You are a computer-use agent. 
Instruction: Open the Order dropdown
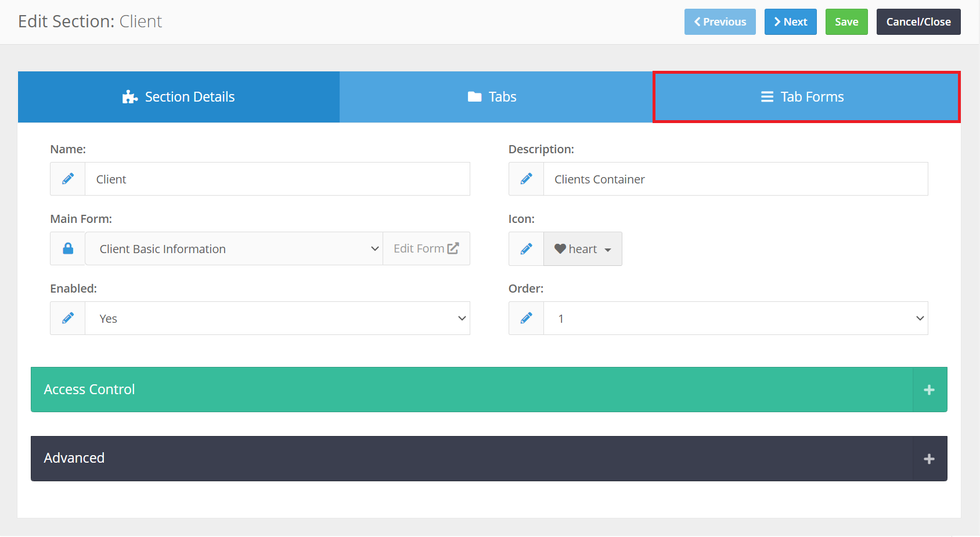[736, 318]
